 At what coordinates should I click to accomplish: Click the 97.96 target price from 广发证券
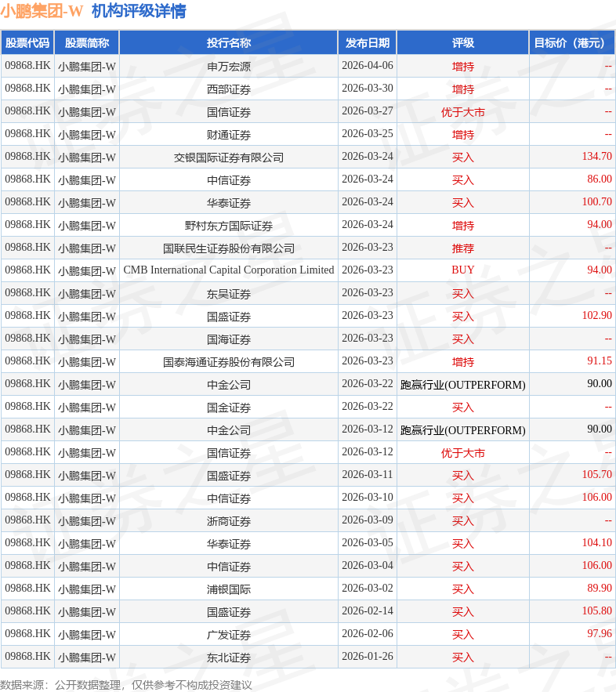pos(600,634)
